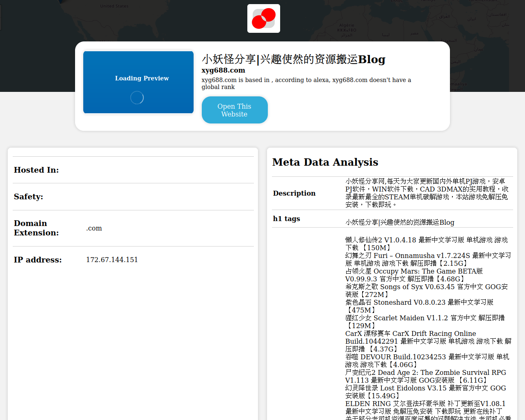Click the Stoneshard V0.8.0.23 entry

pyautogui.click(x=420, y=306)
